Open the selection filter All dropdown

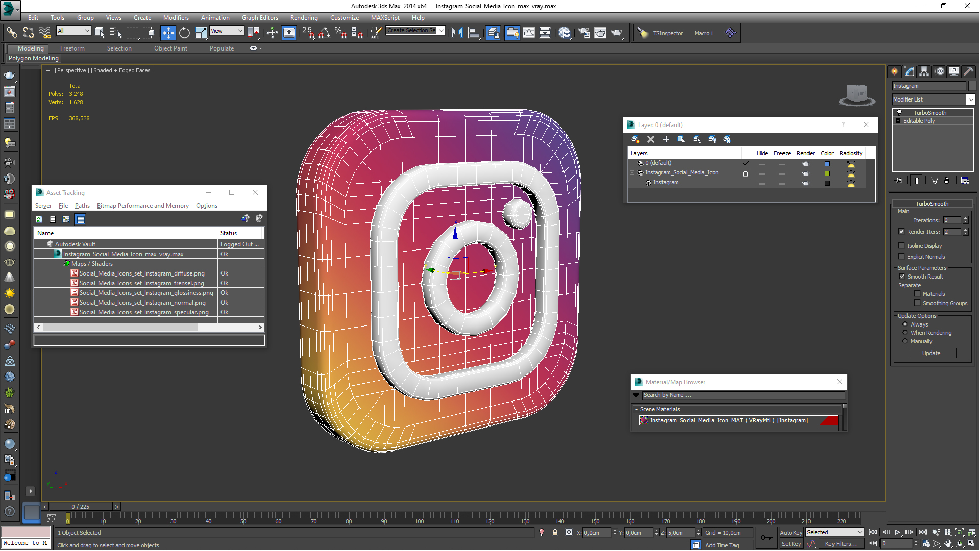(x=73, y=31)
